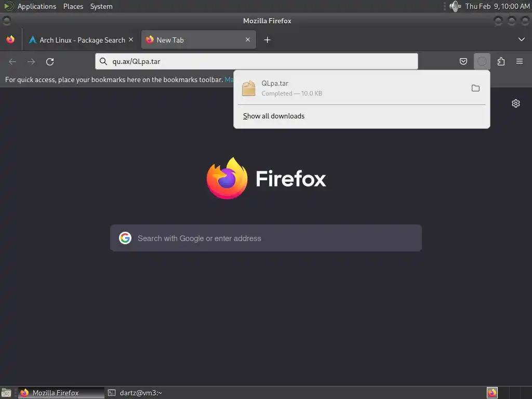Close the New Tab tab

pyautogui.click(x=248, y=39)
